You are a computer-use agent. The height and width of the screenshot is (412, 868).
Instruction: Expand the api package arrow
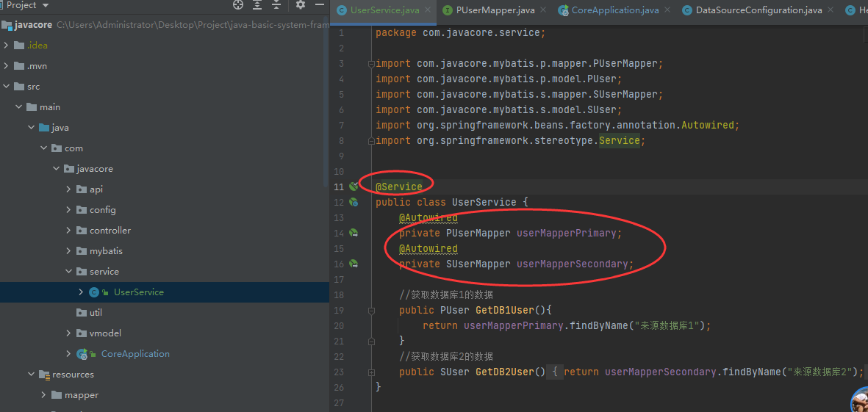point(68,189)
